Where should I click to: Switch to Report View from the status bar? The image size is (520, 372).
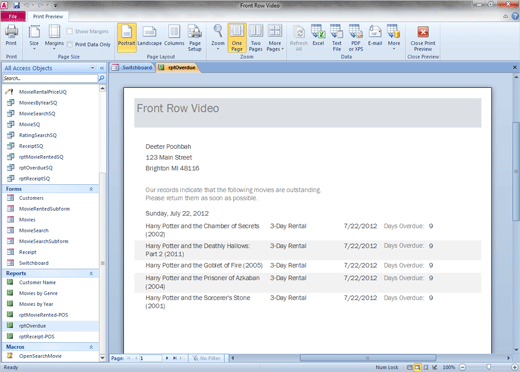click(x=409, y=367)
